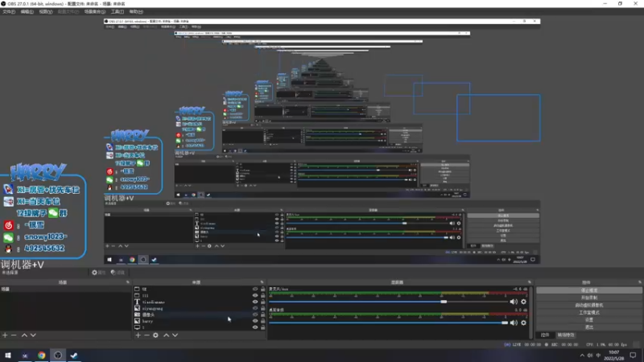
Task: Add a new scene with plus icon
Action: point(5,335)
